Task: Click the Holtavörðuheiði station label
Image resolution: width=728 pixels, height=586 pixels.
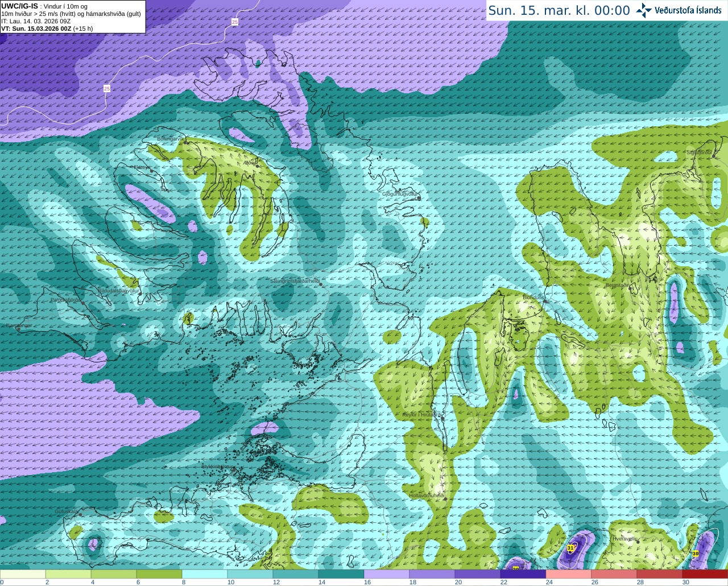Action: 427,496
